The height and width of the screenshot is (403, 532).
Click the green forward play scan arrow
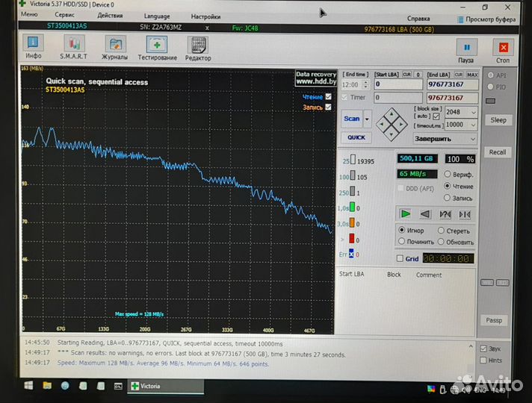point(405,214)
